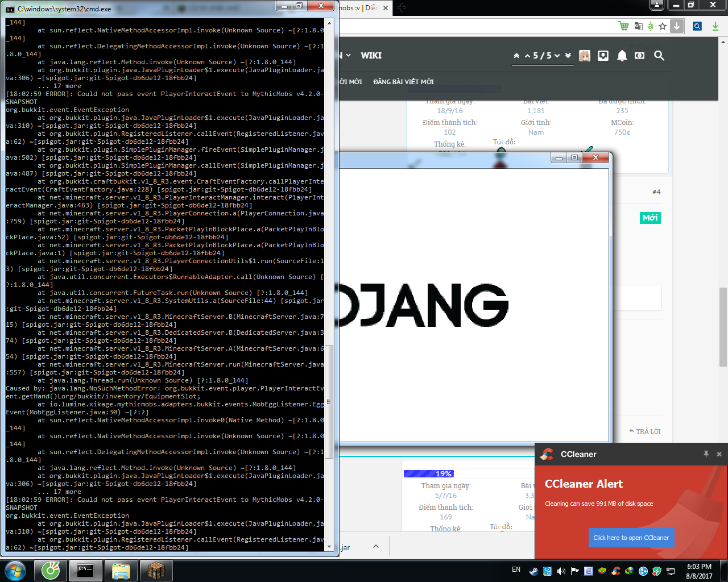The image size is (728, 582).
Task: Open network status icon in system tray
Action: 671,571
